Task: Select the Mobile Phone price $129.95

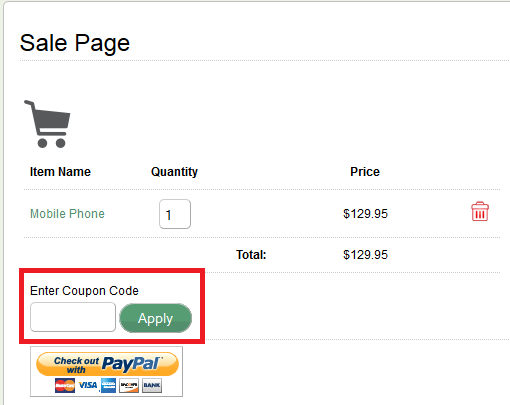Action: pos(366,214)
